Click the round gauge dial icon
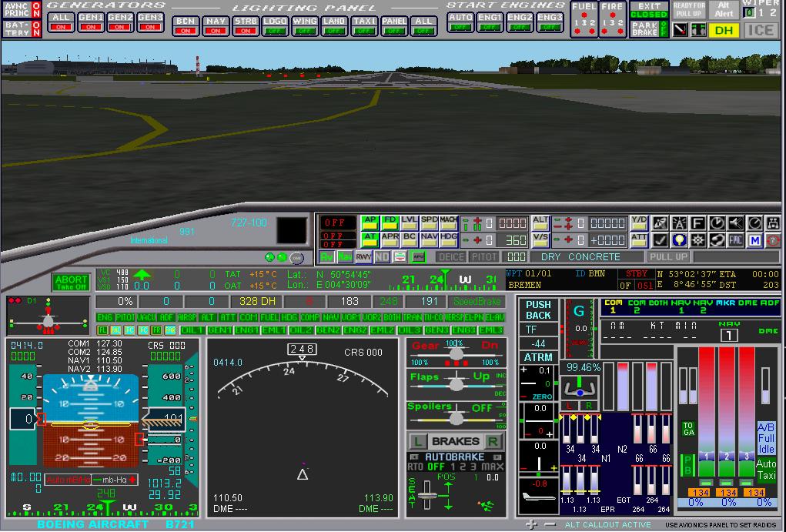The image size is (786, 532). [x=755, y=223]
